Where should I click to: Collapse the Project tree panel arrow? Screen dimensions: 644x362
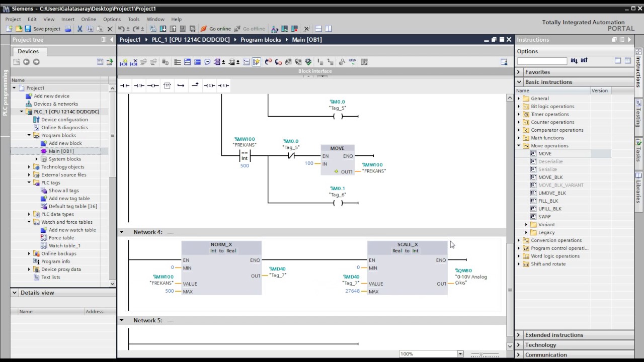[112, 40]
